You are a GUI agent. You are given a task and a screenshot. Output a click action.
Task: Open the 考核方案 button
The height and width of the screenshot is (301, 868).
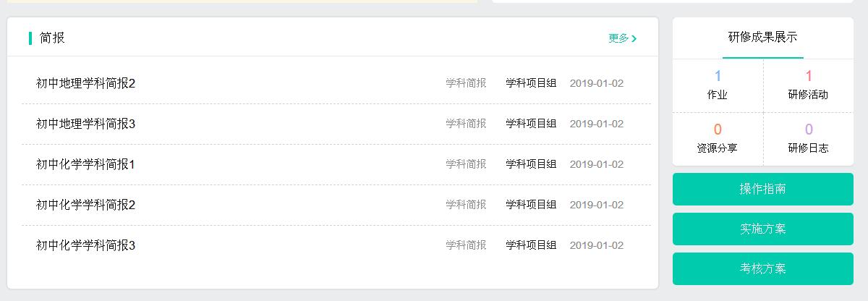(x=762, y=268)
